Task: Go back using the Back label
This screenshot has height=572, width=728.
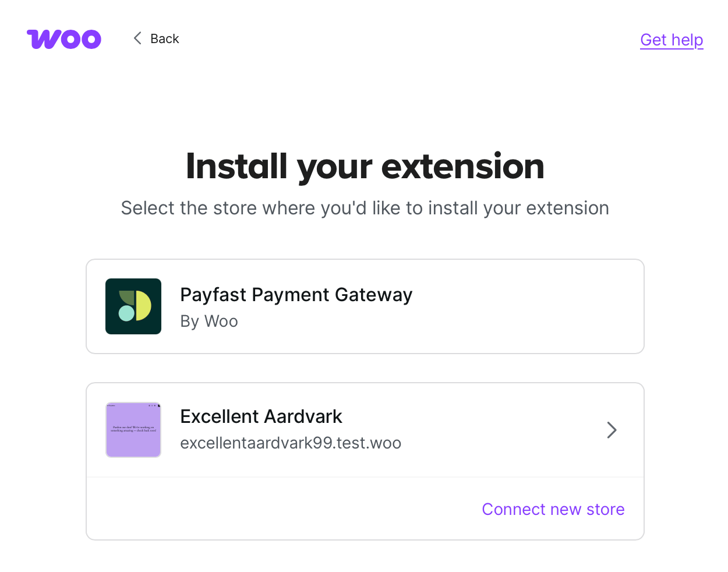Action: (164, 39)
